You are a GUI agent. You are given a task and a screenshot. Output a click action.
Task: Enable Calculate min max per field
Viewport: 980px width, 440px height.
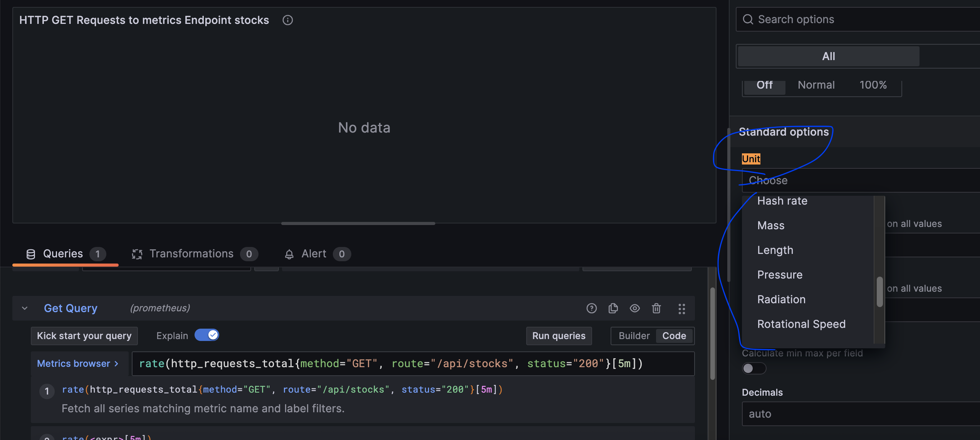coord(754,368)
